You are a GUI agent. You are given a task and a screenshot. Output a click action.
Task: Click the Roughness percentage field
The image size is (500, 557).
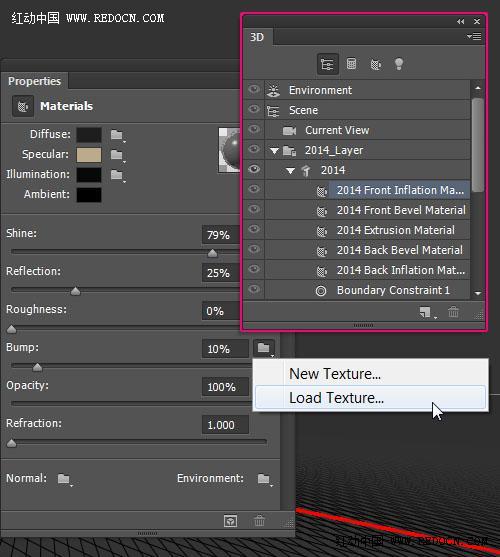tap(221, 311)
